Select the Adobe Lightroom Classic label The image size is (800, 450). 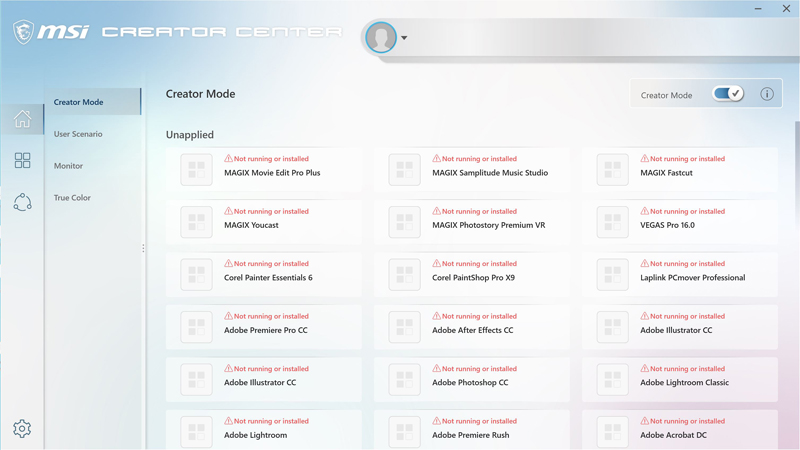coord(684,383)
